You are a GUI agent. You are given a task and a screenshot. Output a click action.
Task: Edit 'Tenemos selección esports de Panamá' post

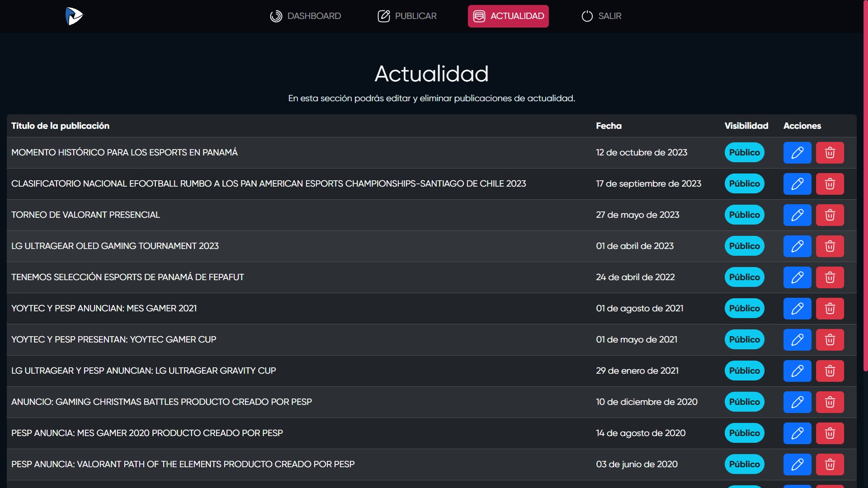click(x=797, y=277)
